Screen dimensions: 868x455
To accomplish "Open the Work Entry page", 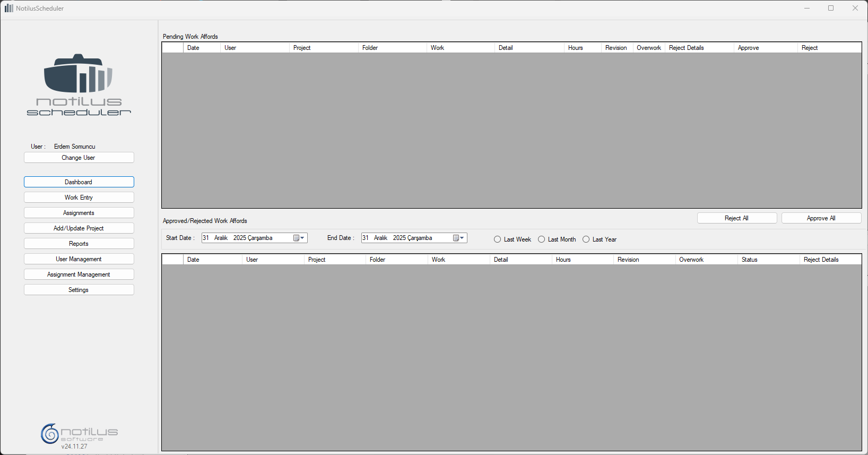I will [79, 198].
